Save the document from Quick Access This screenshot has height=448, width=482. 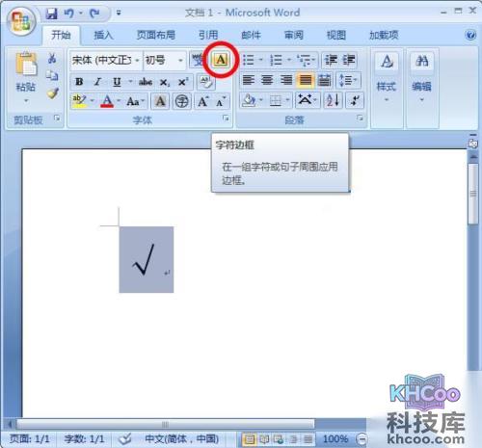51,13
